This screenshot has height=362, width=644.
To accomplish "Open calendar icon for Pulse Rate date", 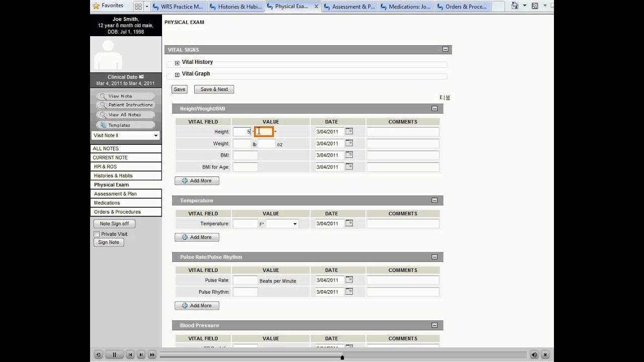I will [349, 280].
